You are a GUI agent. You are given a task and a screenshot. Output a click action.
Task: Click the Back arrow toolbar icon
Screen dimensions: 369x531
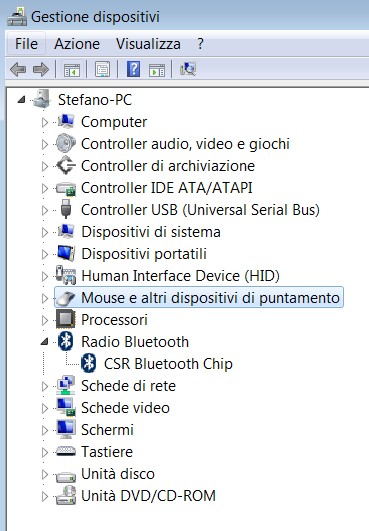(18, 70)
